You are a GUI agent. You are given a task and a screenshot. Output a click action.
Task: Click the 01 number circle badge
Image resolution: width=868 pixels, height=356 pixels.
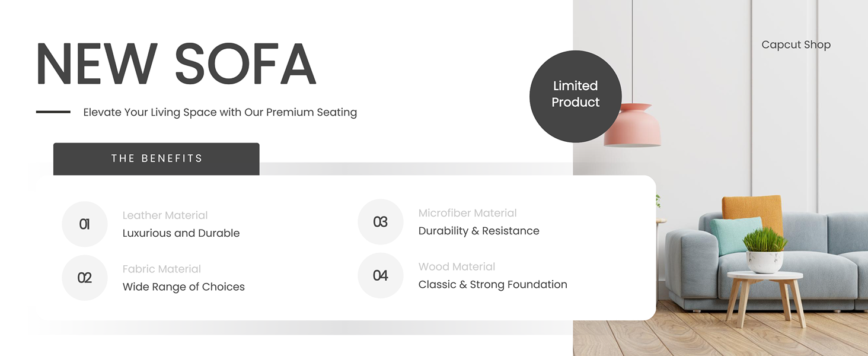(85, 224)
